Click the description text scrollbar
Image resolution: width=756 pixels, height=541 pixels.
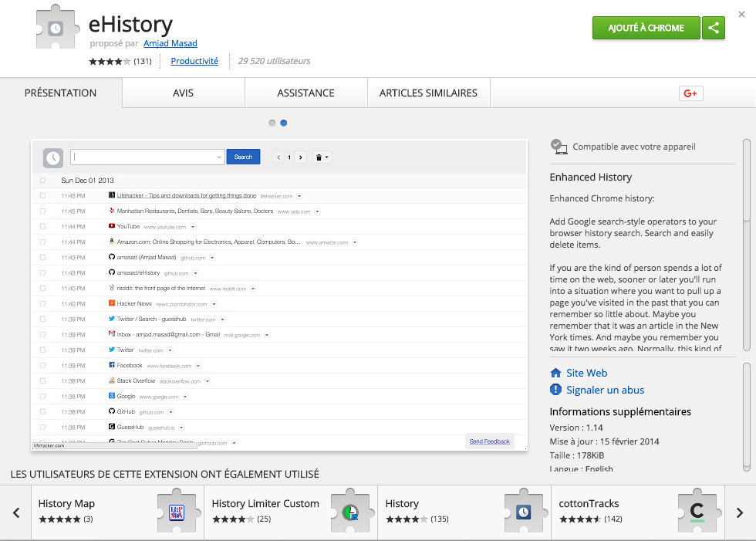(747, 245)
